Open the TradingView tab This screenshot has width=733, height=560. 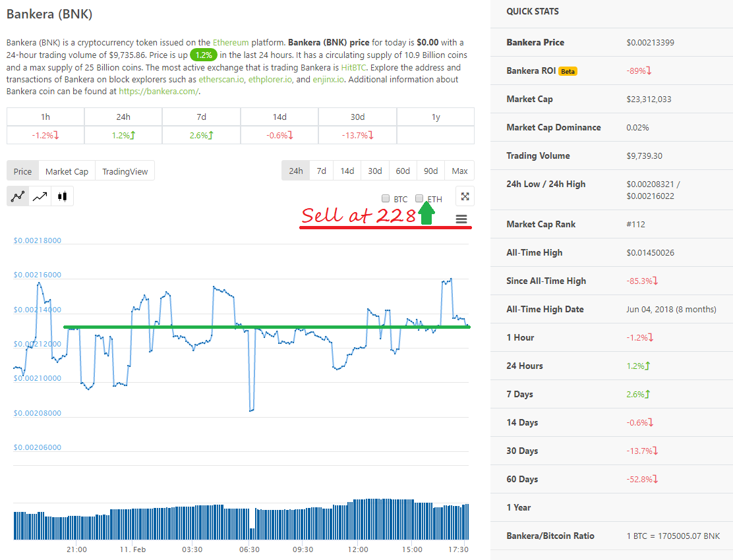pyautogui.click(x=125, y=171)
